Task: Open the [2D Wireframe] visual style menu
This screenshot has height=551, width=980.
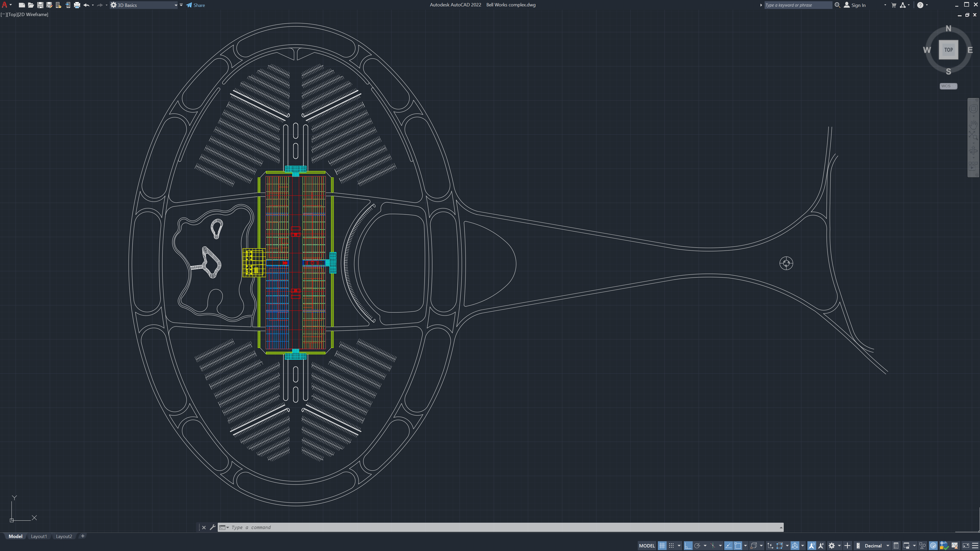Action: [x=33, y=15]
